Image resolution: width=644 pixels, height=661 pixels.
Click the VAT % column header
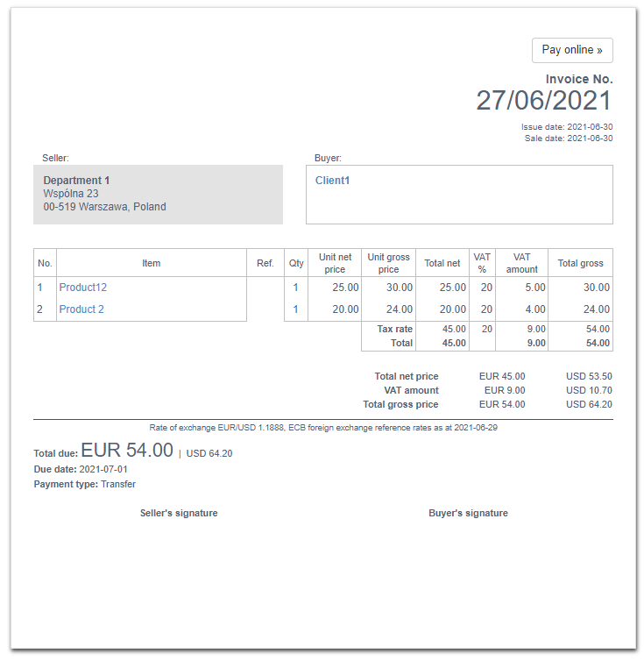(482, 263)
